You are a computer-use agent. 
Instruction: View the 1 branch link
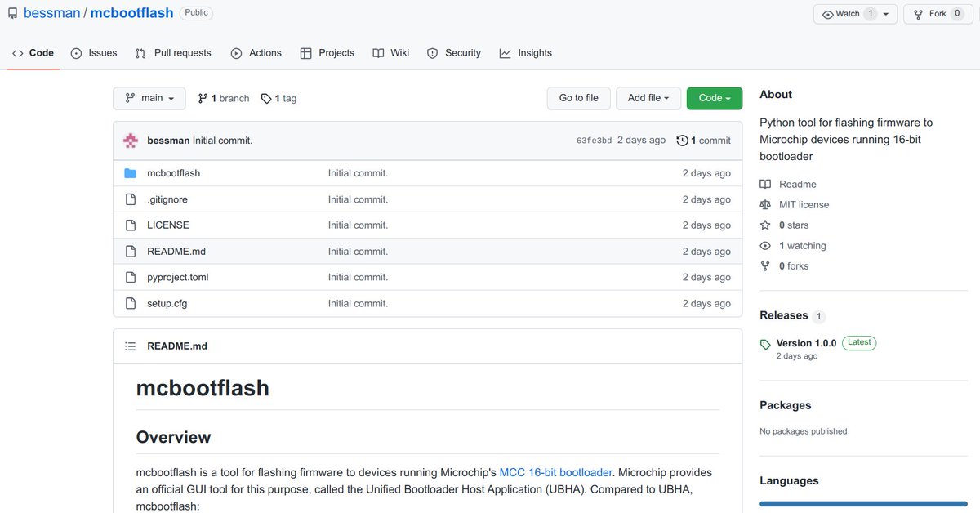[224, 98]
